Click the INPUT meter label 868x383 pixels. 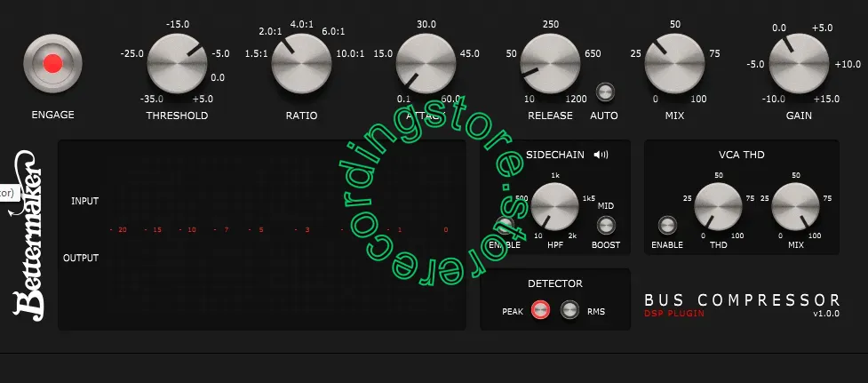tap(84, 202)
